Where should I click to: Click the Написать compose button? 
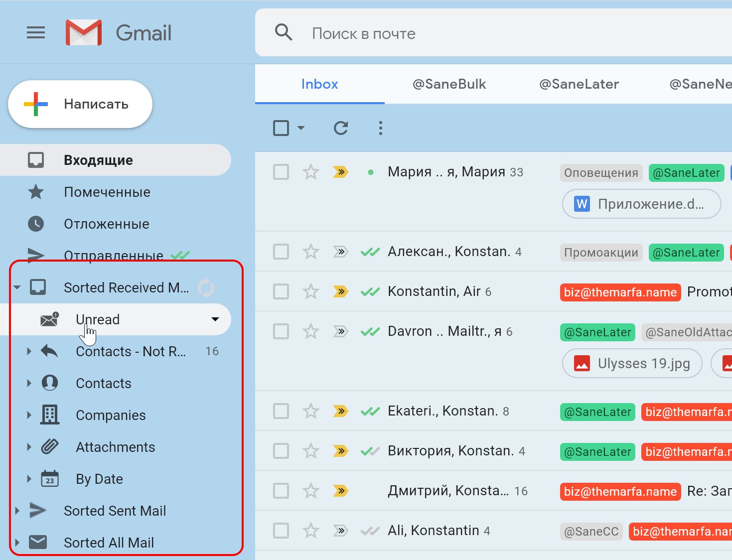pyautogui.click(x=80, y=104)
